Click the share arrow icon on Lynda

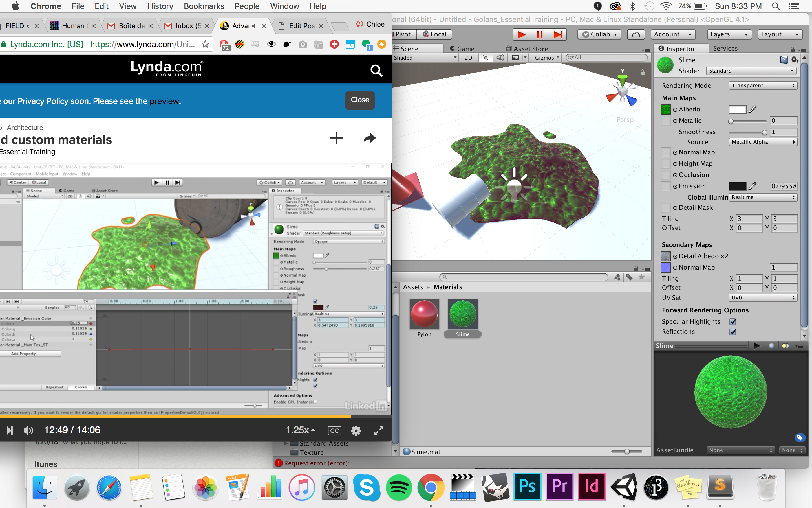coord(369,138)
